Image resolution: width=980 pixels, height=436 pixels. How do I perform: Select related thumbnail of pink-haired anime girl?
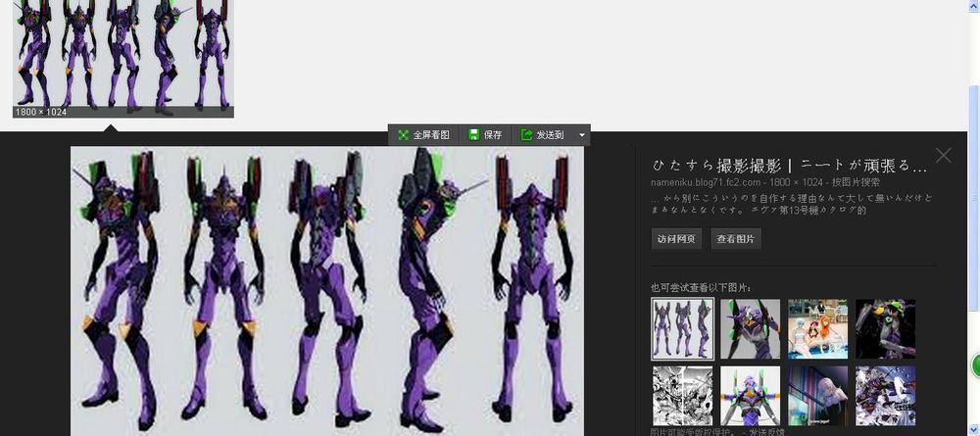(x=817, y=396)
